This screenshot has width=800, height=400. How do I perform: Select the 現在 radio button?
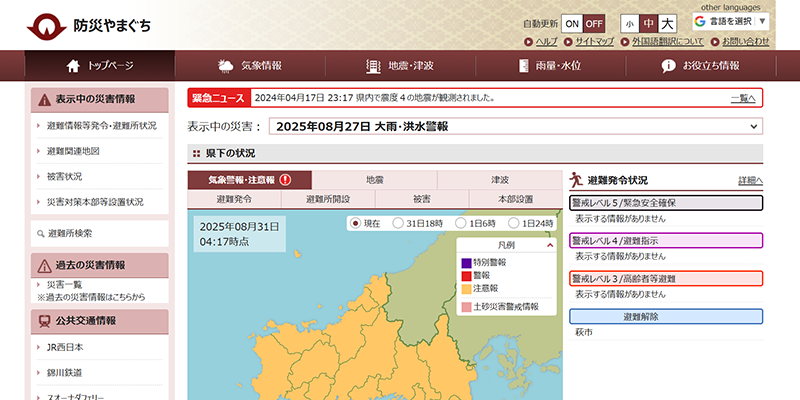click(x=355, y=223)
